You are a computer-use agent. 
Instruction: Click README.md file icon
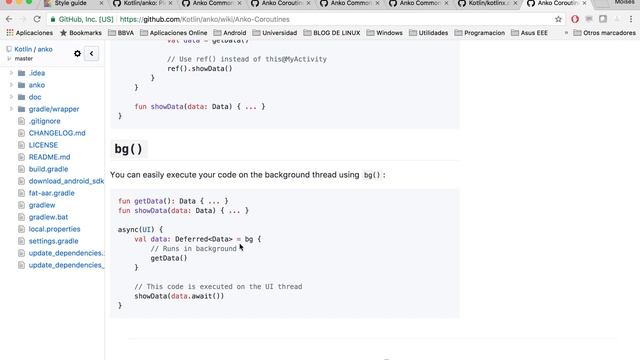(22, 157)
